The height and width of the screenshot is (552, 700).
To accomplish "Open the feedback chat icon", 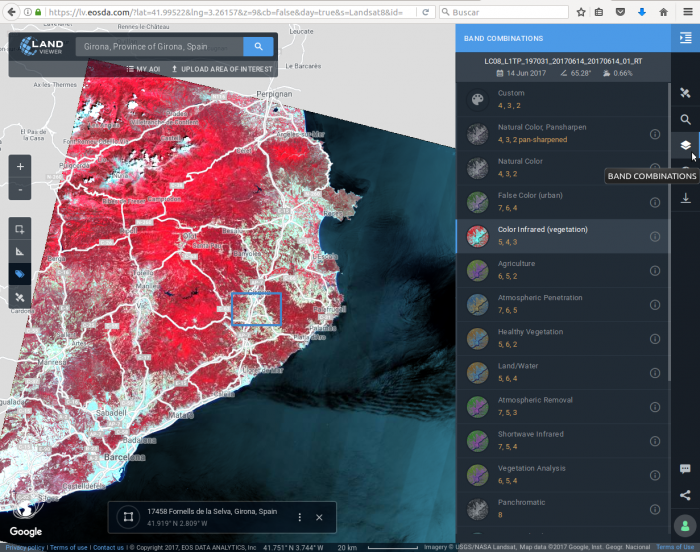I will pos(685,468).
